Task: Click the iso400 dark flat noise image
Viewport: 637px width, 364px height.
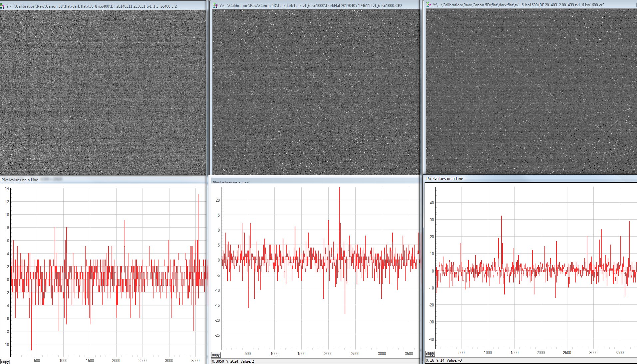Action: (103, 92)
